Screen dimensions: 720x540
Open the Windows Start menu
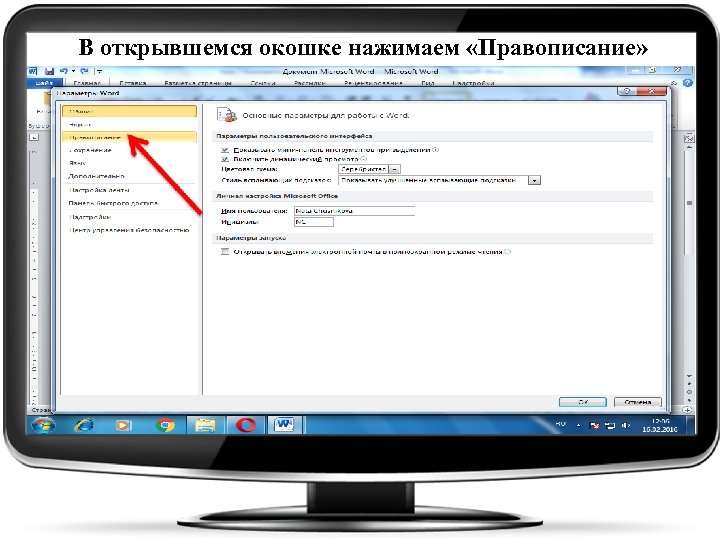click(43, 426)
